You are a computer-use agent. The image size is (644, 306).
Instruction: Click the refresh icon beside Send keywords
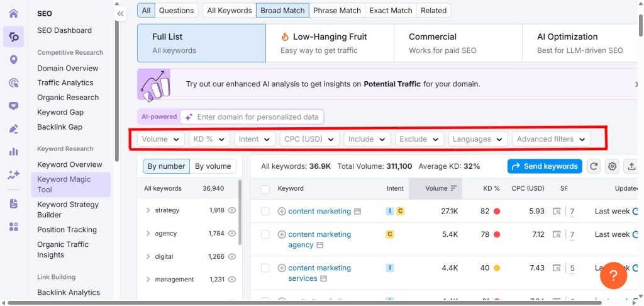tap(593, 166)
